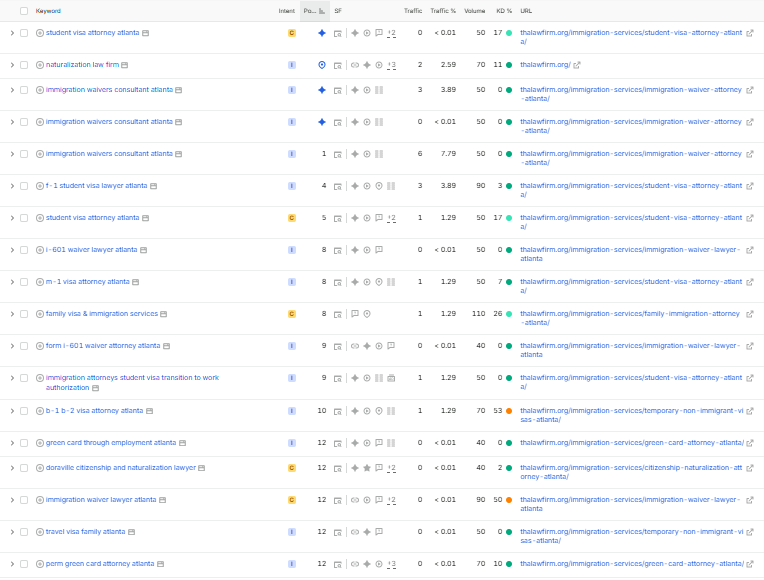Click traffic percent 2.59 for naturalization law firm
The image size is (764, 580).
[448, 65]
